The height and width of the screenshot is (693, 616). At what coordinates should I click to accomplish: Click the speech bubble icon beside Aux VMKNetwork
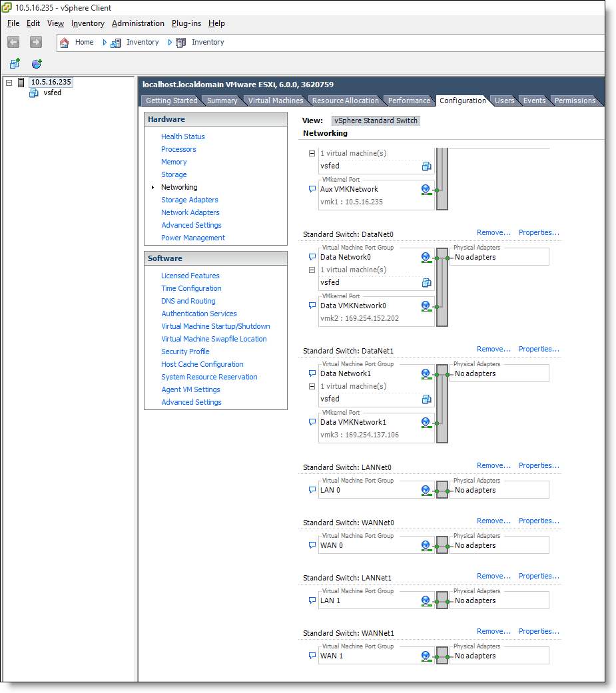(x=312, y=189)
